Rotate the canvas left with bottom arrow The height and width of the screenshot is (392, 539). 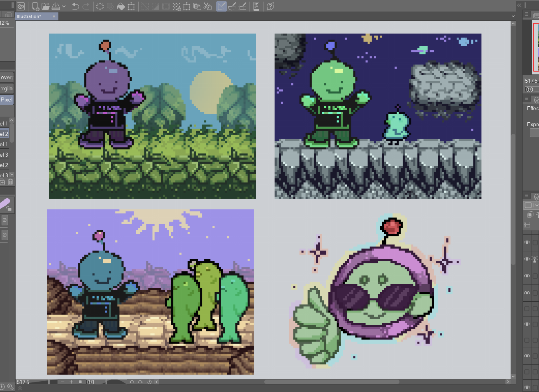(132, 382)
